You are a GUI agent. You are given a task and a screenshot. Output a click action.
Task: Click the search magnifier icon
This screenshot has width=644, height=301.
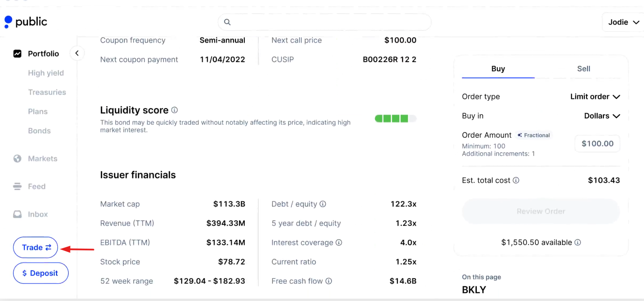227,22
